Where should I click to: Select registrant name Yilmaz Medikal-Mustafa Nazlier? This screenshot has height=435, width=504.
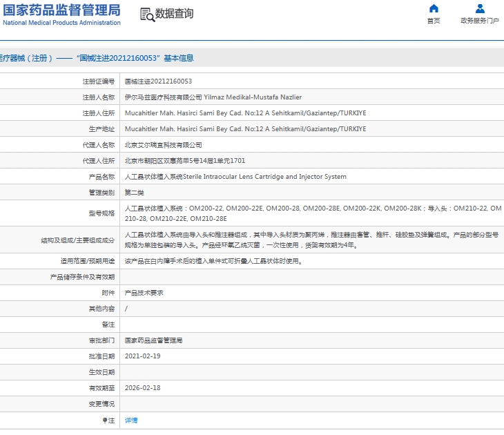253,97
